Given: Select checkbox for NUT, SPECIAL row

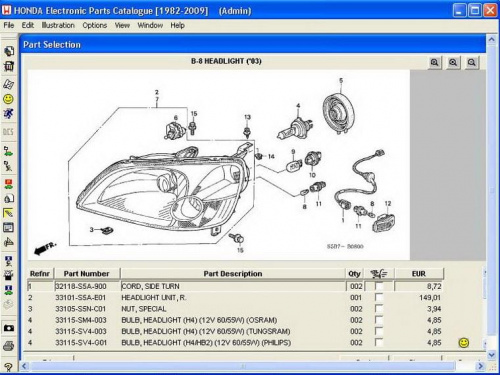Looking at the screenshot, I should click(379, 309).
